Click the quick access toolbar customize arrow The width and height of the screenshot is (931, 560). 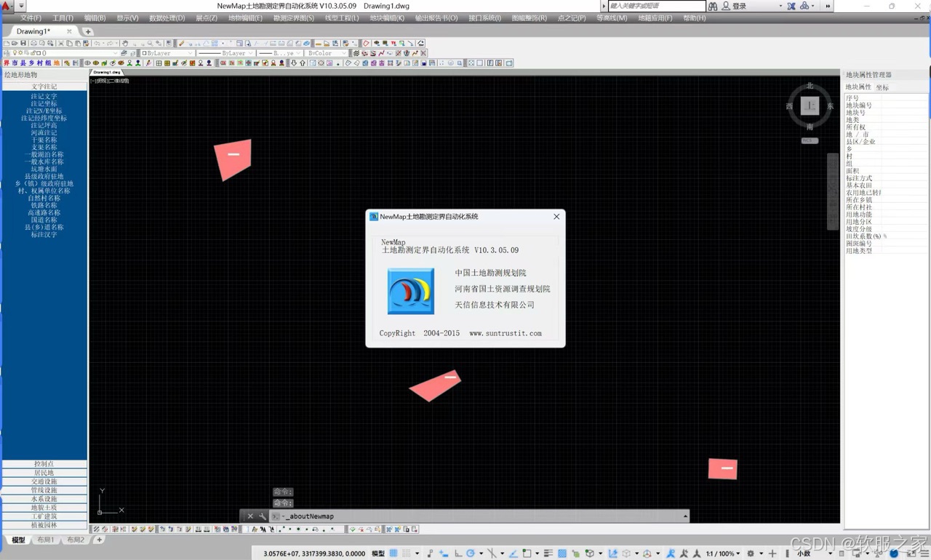tap(21, 6)
